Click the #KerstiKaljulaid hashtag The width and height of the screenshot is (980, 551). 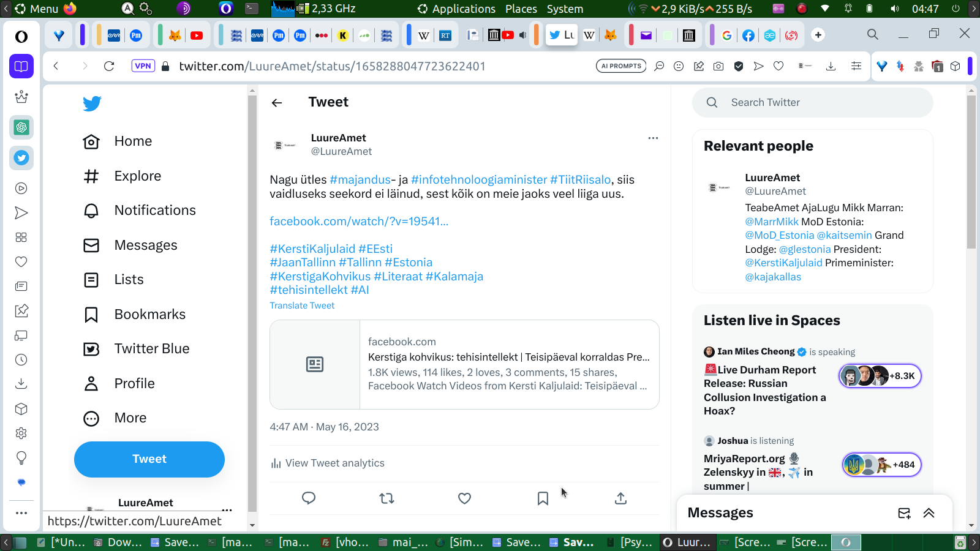point(312,249)
